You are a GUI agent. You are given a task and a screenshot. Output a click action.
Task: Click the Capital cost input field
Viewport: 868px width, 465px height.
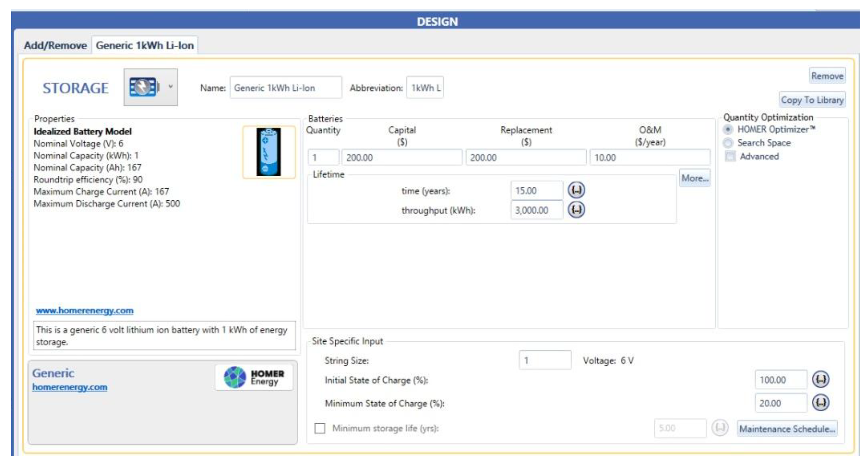click(401, 157)
